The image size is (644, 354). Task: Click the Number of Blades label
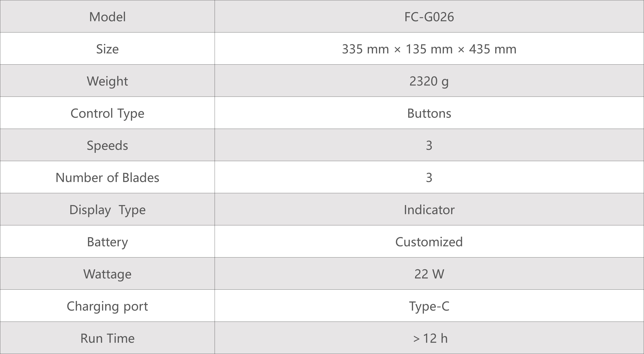click(107, 178)
